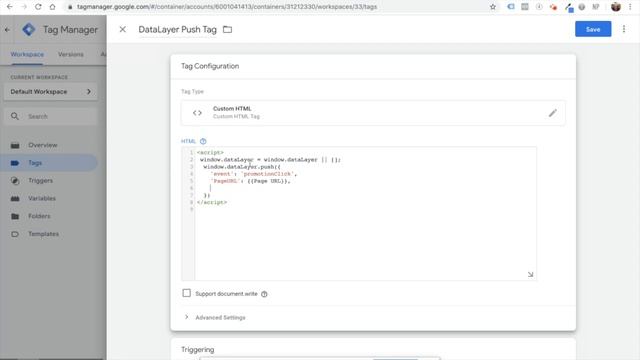Click the Overview sidebar icon
The width and height of the screenshot is (640, 360).
point(15,145)
